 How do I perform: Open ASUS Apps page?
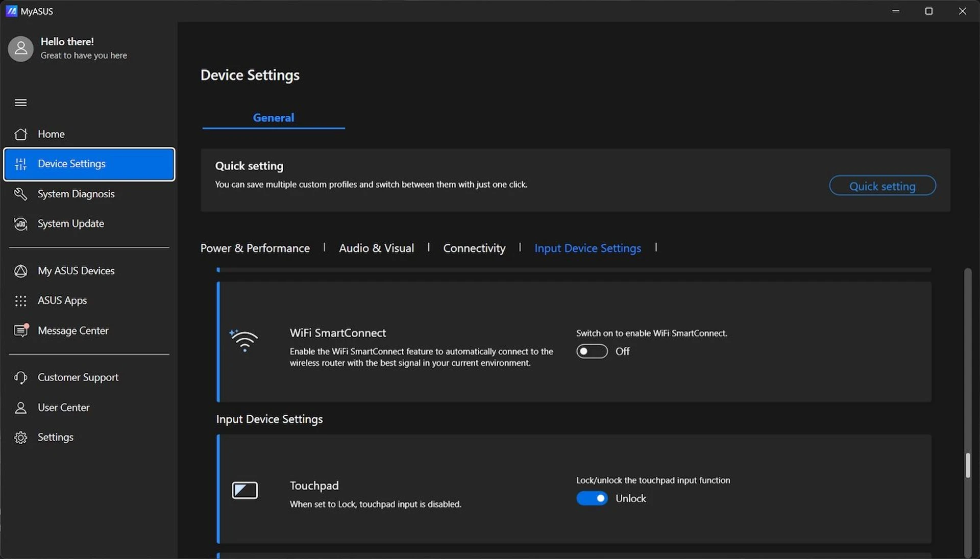click(x=89, y=301)
